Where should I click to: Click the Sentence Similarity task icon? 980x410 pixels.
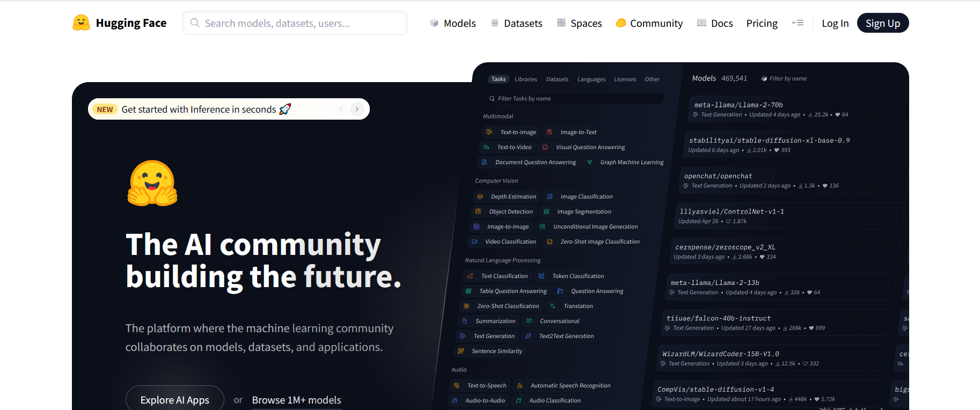[x=461, y=351]
